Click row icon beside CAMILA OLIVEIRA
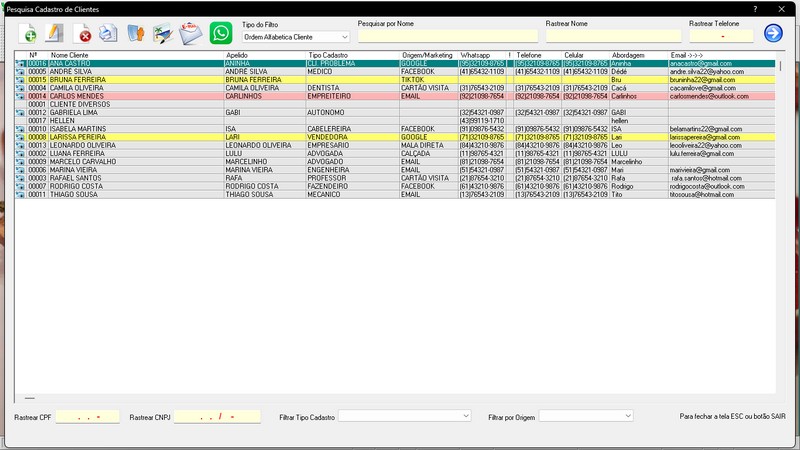This screenshot has height=450, width=800. 20,88
